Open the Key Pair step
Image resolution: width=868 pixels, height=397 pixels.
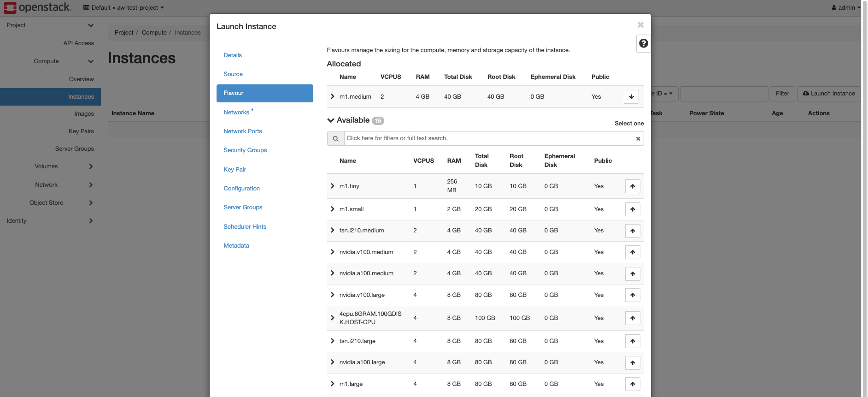click(x=235, y=170)
